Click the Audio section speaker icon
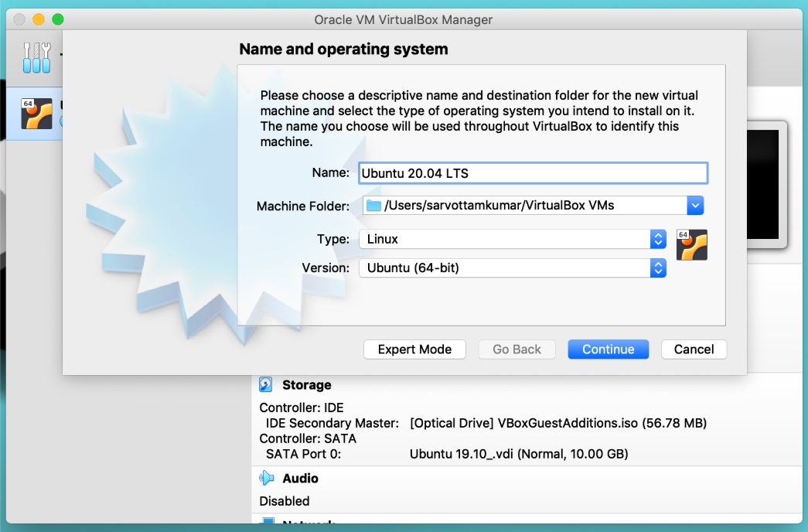The height and width of the screenshot is (532, 808). (266, 478)
